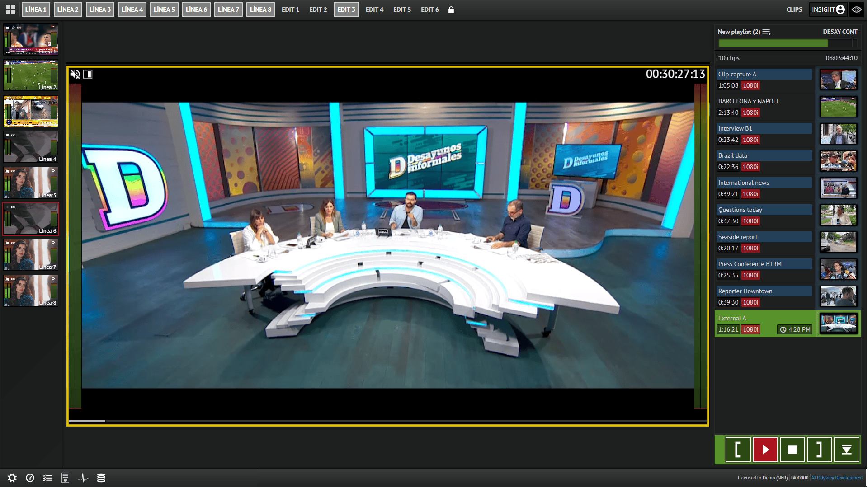Select the Línea 2 soccer thumbnail

(x=31, y=75)
